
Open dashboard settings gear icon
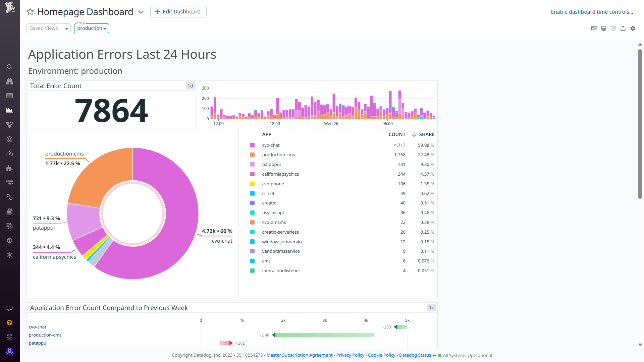[633, 28]
